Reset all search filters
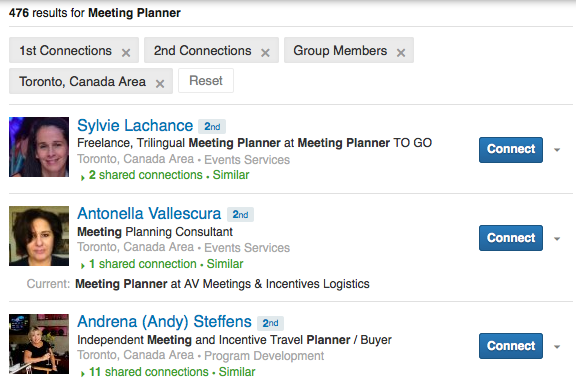This screenshot has width=576, height=386. 206,80
